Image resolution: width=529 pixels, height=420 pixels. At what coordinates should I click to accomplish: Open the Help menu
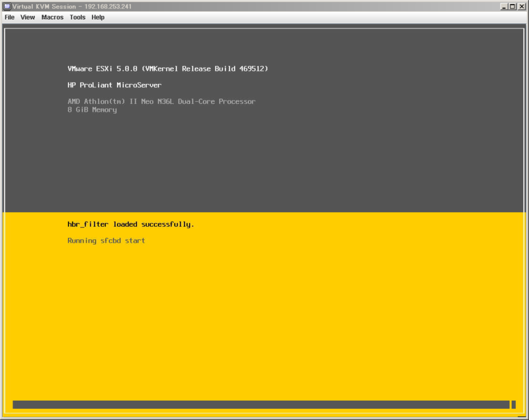point(98,17)
